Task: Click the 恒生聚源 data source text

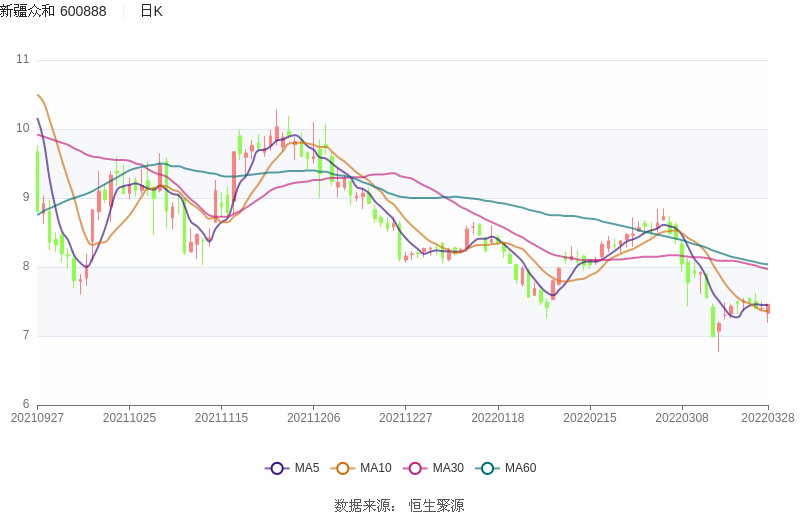Action: 436,505
